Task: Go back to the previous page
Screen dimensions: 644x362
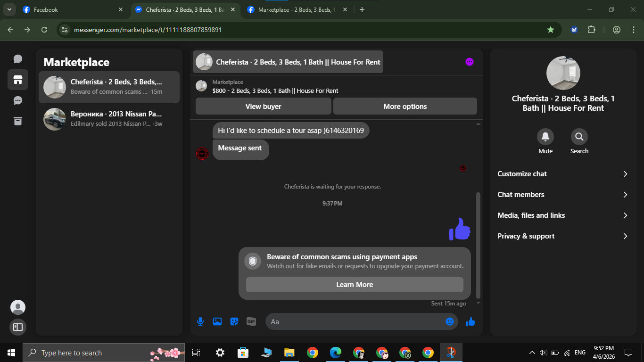Action: (x=10, y=30)
